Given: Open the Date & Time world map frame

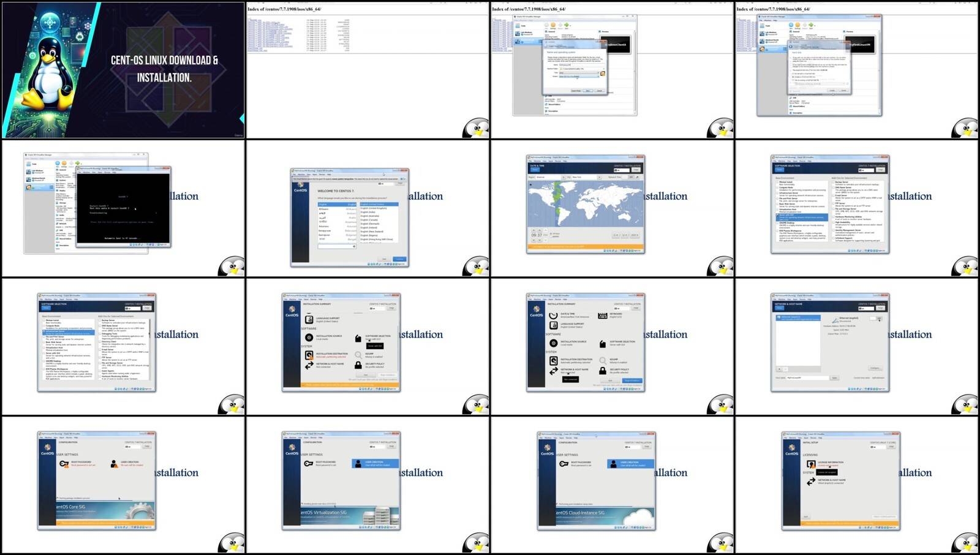Looking at the screenshot, I should pos(612,208).
